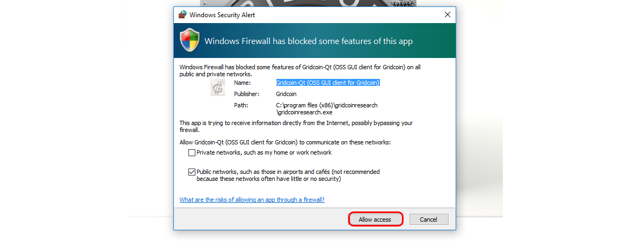Click the Gridcoin app icon beside Name

(x=218, y=87)
